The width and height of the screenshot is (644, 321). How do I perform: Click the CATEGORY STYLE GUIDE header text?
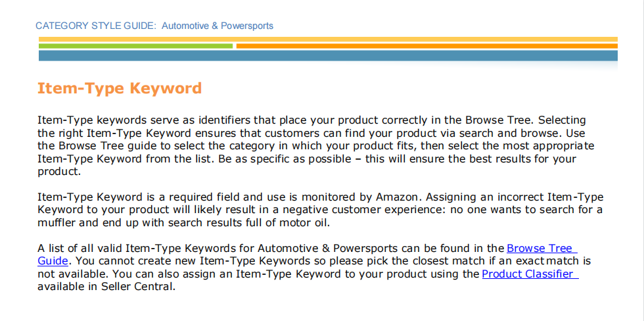coord(96,26)
